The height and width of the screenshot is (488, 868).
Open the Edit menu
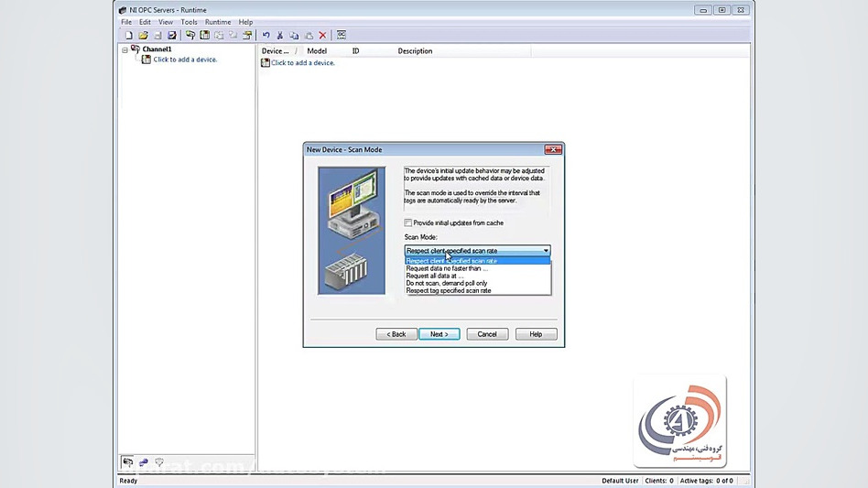click(145, 22)
